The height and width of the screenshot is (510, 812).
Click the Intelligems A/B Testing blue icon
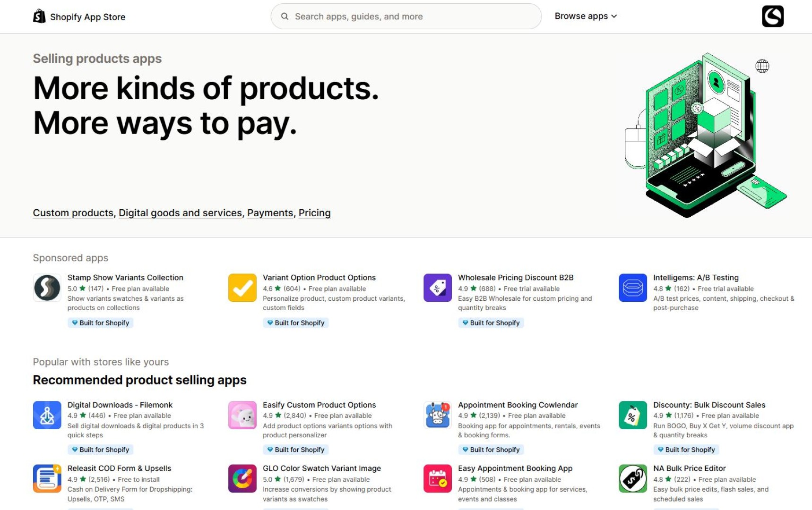click(632, 288)
